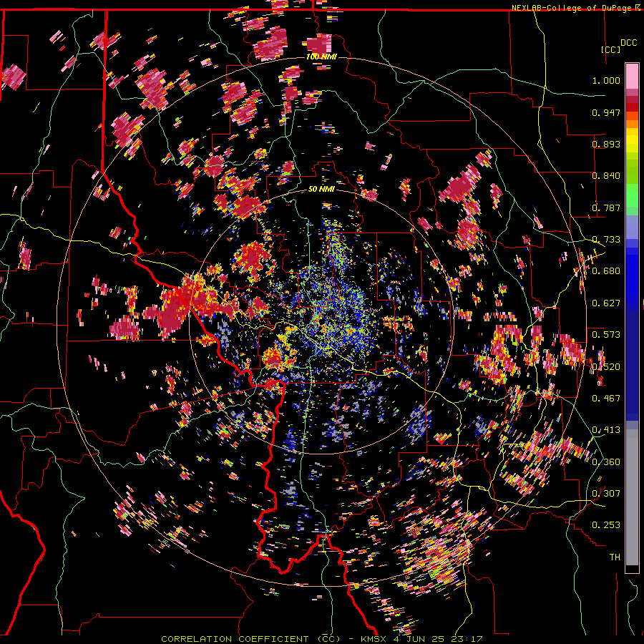The height and width of the screenshot is (644, 644).
Task: Select the 1.000 legend value
Action: [606, 80]
